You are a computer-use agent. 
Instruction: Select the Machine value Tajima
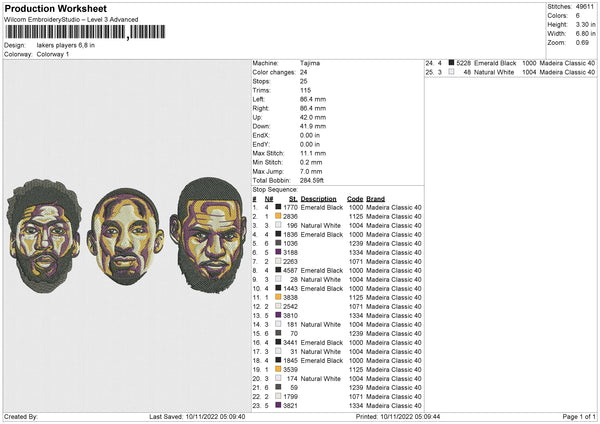coord(310,63)
